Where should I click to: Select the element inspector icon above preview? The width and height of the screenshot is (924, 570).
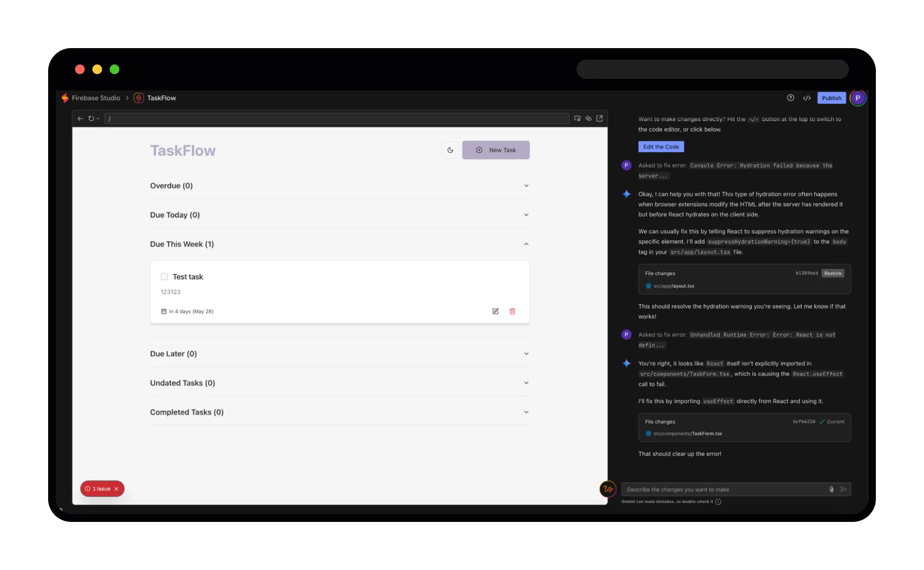pos(577,118)
